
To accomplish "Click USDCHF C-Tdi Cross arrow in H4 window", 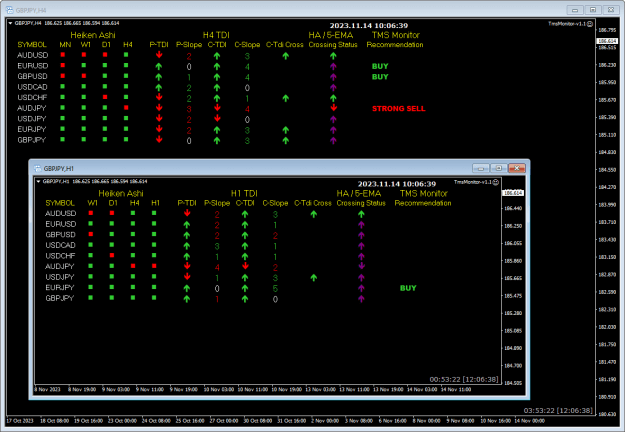I will pos(285,98).
